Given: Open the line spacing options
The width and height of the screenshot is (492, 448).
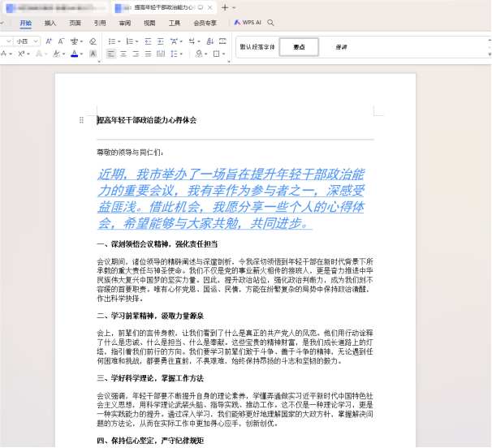Looking at the screenshot, I should (x=174, y=54).
